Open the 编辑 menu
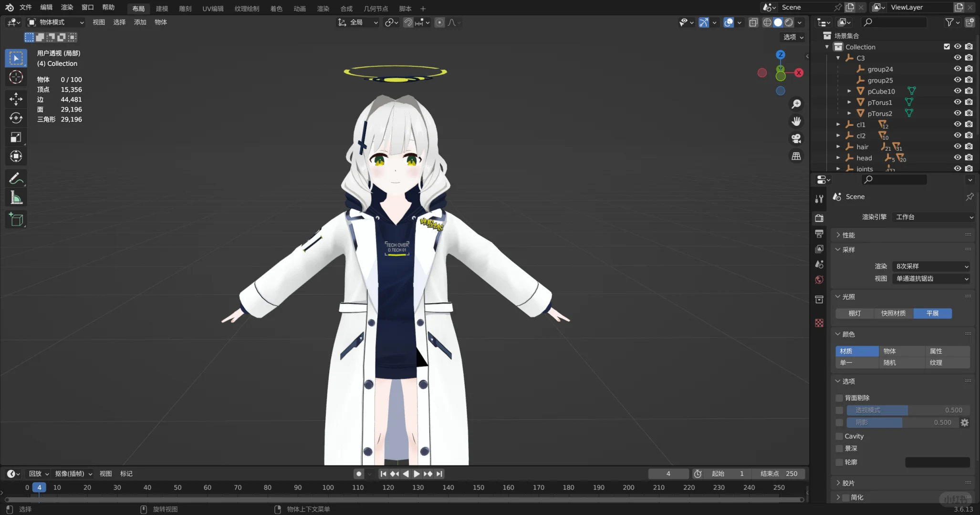 click(x=46, y=7)
